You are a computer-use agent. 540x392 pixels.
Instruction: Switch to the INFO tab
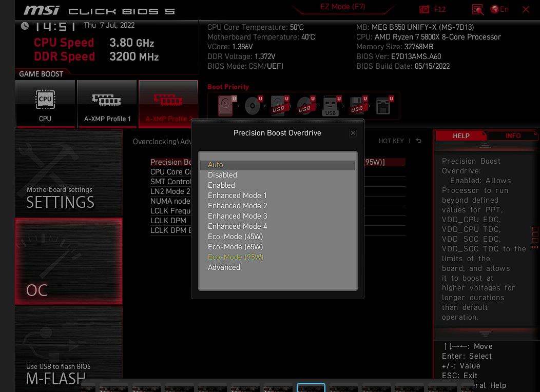tap(513, 135)
